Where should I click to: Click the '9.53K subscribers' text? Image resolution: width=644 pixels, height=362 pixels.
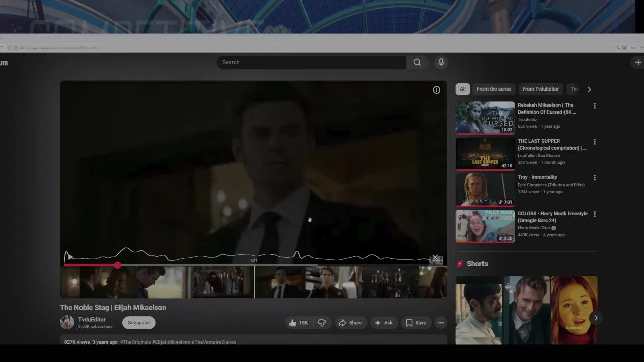pos(95,326)
